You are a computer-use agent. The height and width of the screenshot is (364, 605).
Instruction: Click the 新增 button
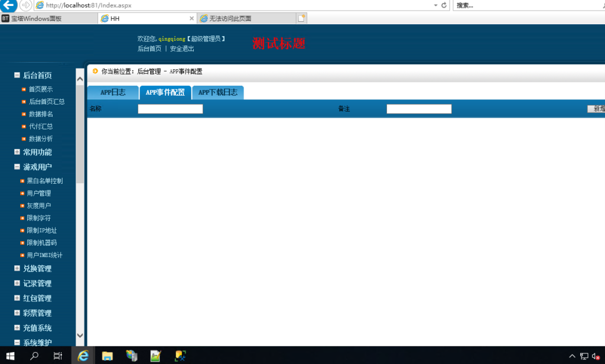point(598,109)
